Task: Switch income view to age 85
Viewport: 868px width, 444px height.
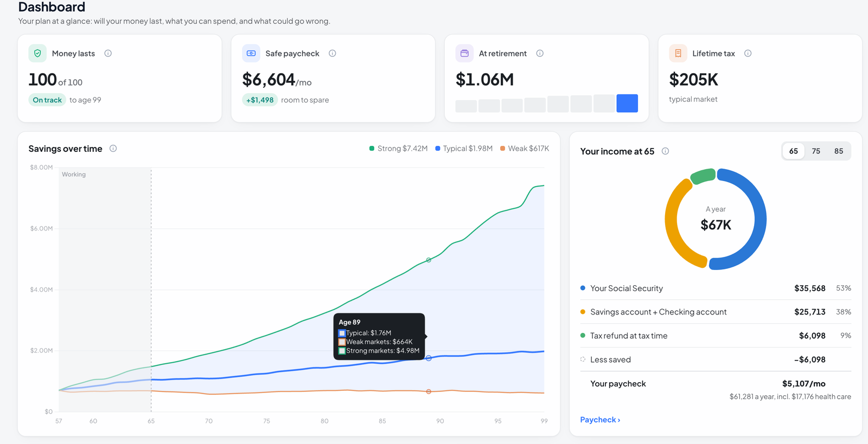Action: [839, 151]
